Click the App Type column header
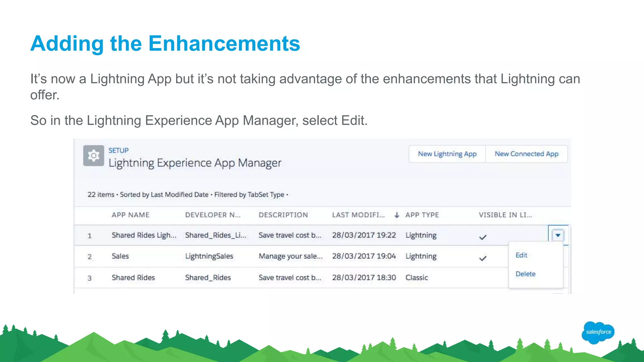The height and width of the screenshot is (362, 644). [x=422, y=215]
